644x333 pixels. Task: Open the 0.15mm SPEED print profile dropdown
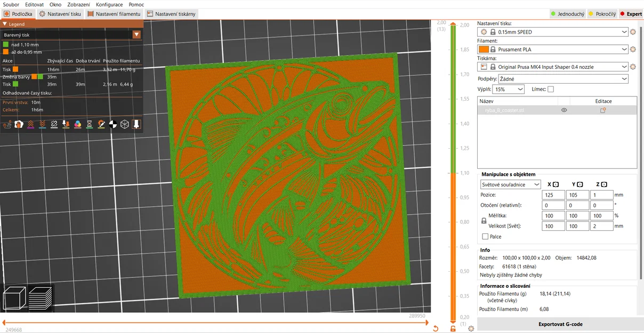click(553, 32)
